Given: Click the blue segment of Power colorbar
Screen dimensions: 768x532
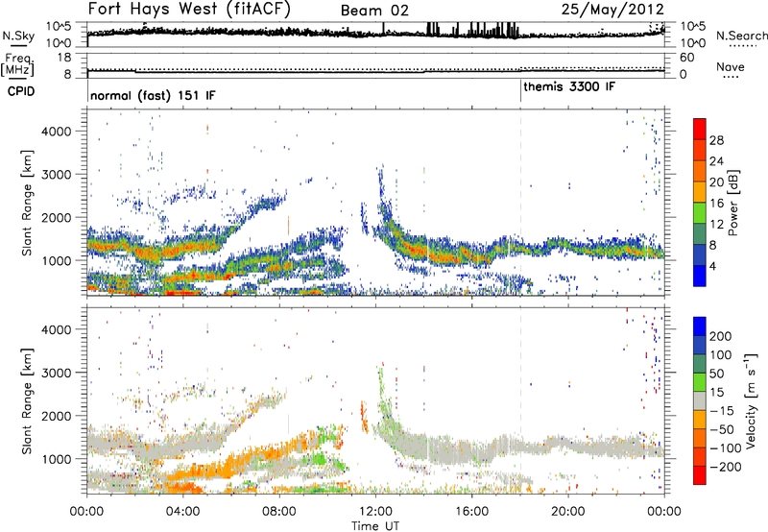Looking at the screenshot, I should click(700, 277).
